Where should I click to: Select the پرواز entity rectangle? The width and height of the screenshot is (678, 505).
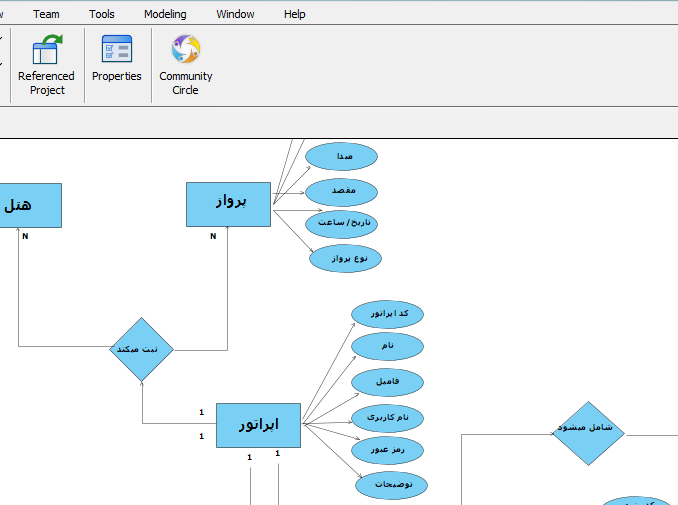(228, 205)
